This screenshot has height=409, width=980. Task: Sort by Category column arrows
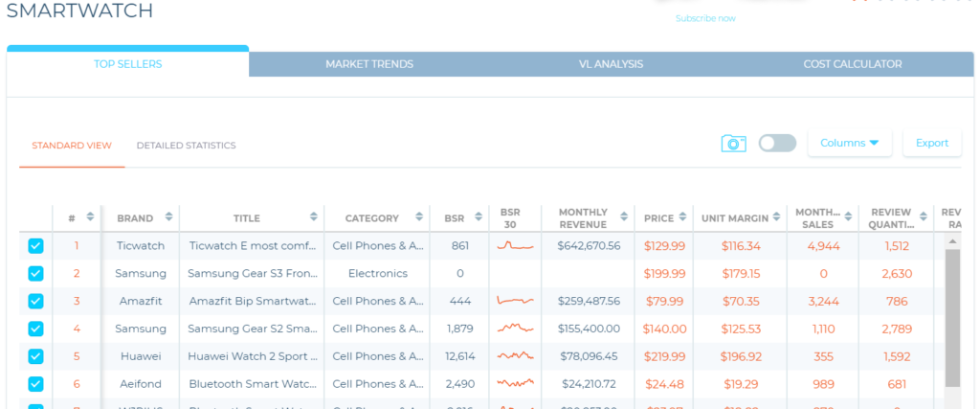coord(419,217)
